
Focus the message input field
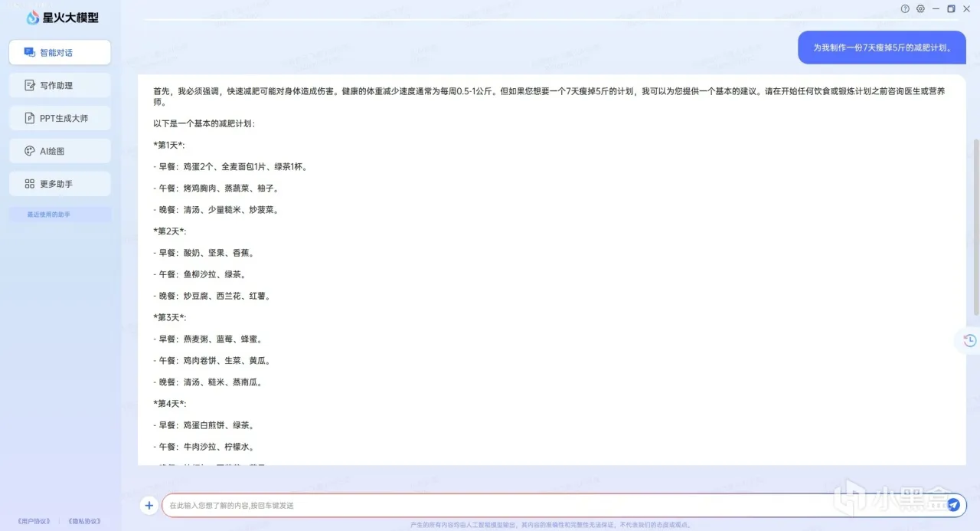point(553,505)
